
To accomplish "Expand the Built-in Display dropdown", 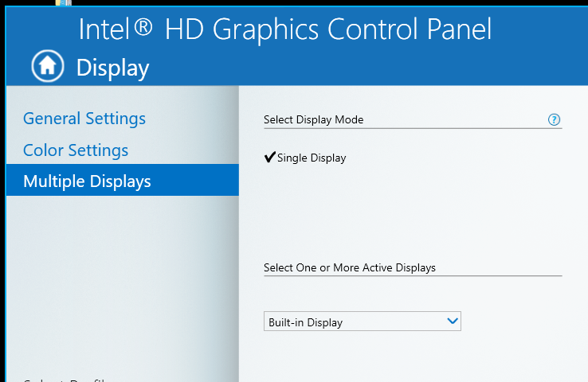I will (363, 322).
